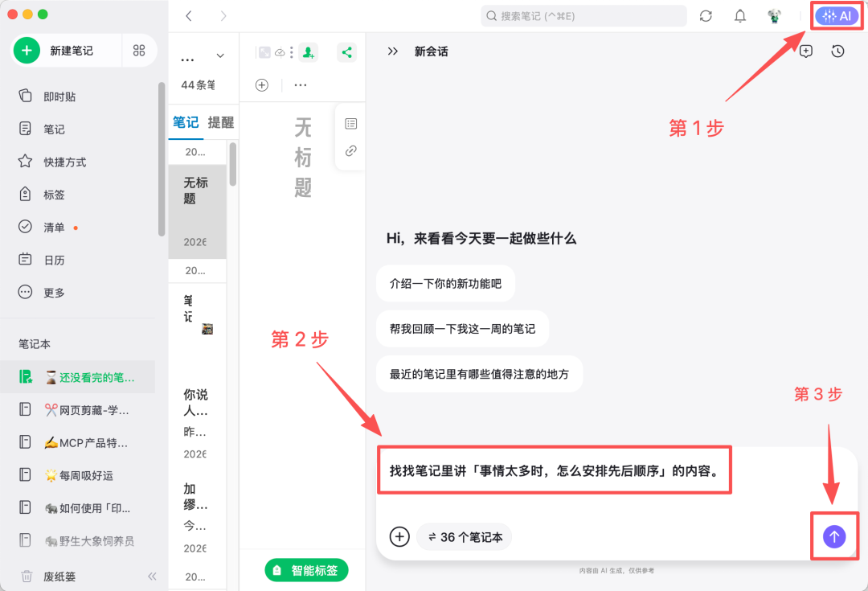The height and width of the screenshot is (591, 868).
Task: Select the 无标题 note in list
Action: [198, 211]
